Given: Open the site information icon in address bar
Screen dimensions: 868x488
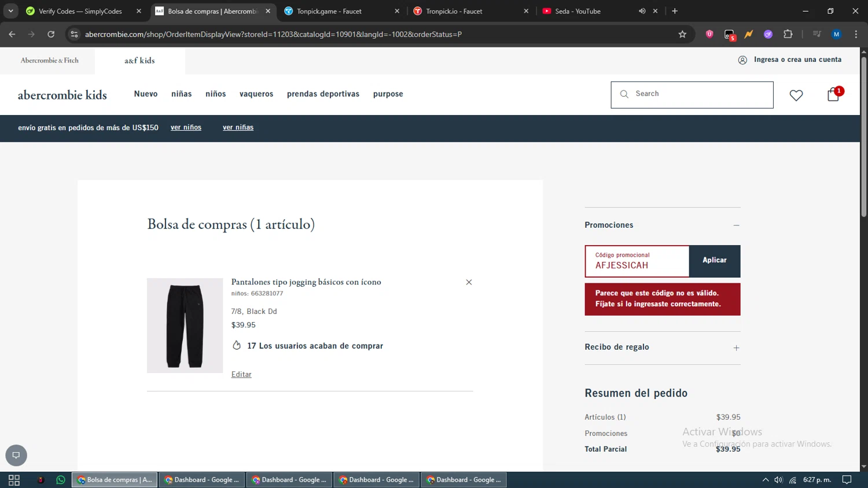Looking at the screenshot, I should (x=74, y=34).
